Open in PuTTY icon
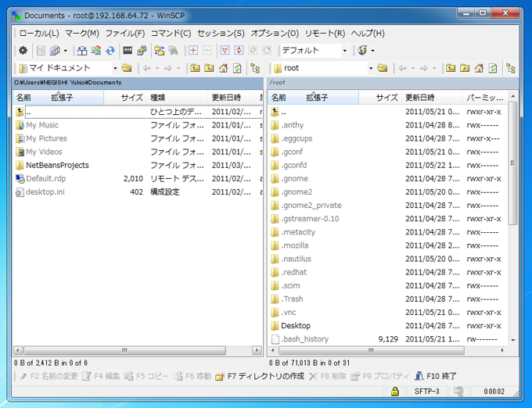 [x=142, y=51]
